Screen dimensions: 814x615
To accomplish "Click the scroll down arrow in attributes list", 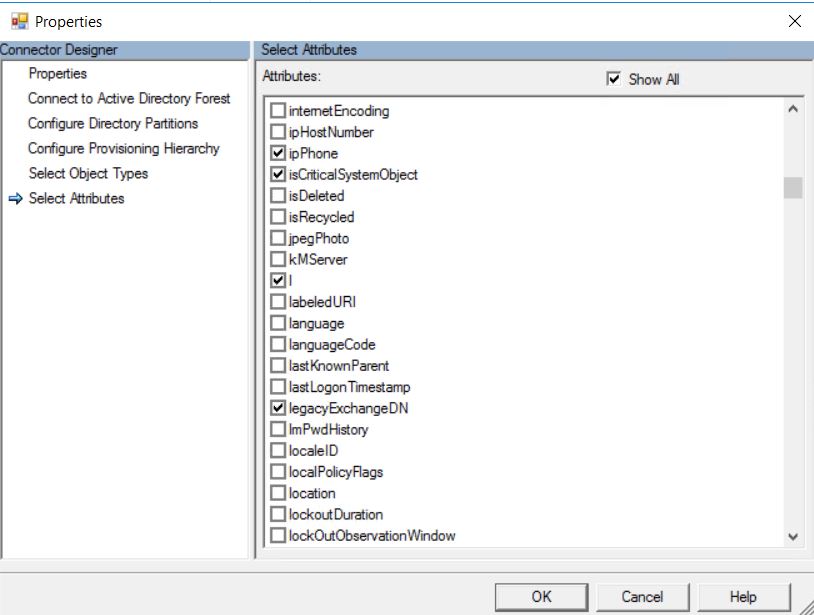I will [793, 536].
